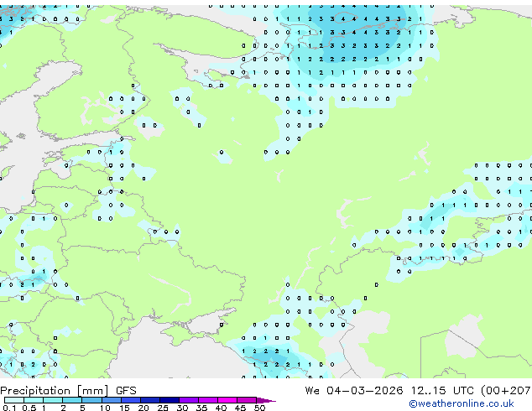Click the "50" legend scale label
The width and height of the screenshot is (532, 411).
pyautogui.click(x=259, y=408)
